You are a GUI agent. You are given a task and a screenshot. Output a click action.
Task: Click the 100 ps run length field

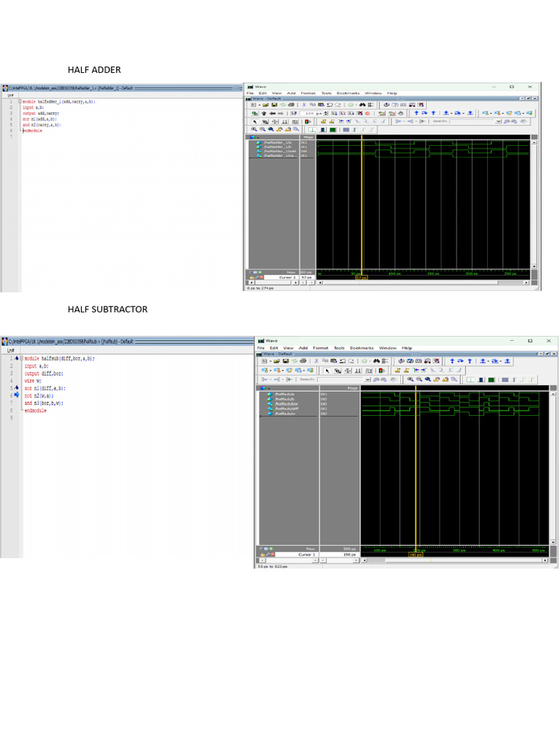pyautogui.click(x=309, y=113)
